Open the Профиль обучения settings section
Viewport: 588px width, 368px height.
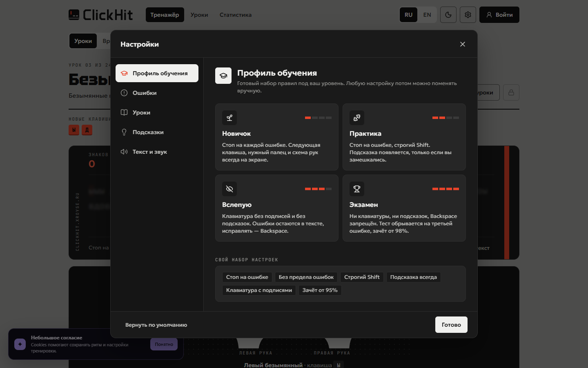point(157,73)
